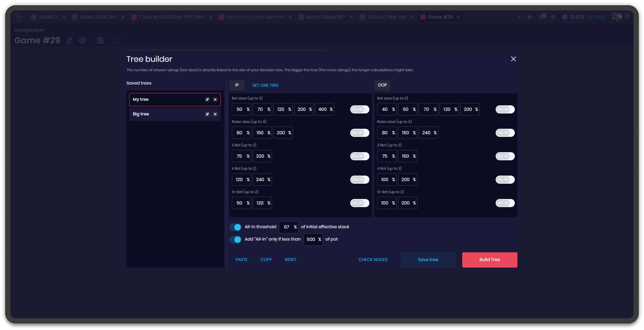Select the OOP tab

[x=382, y=85]
